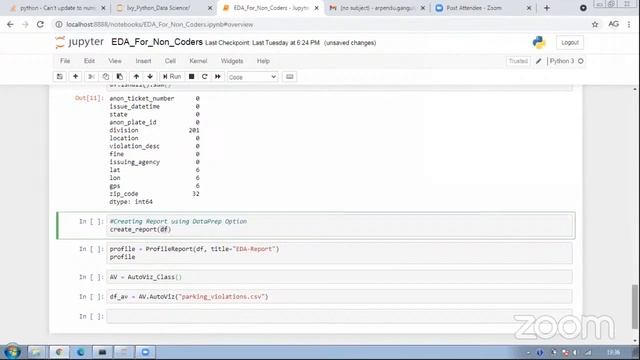The image size is (640, 360).
Task: Paste cells below icon
Action: (120, 77)
